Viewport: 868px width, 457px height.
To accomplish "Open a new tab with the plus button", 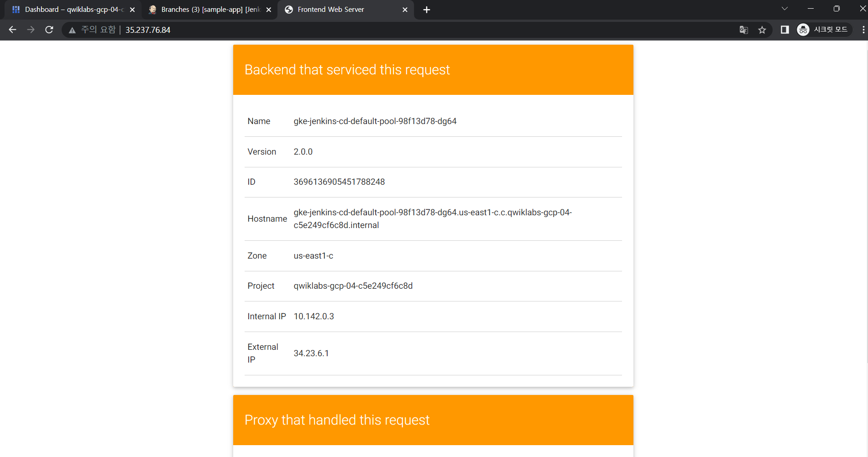I will [x=427, y=10].
